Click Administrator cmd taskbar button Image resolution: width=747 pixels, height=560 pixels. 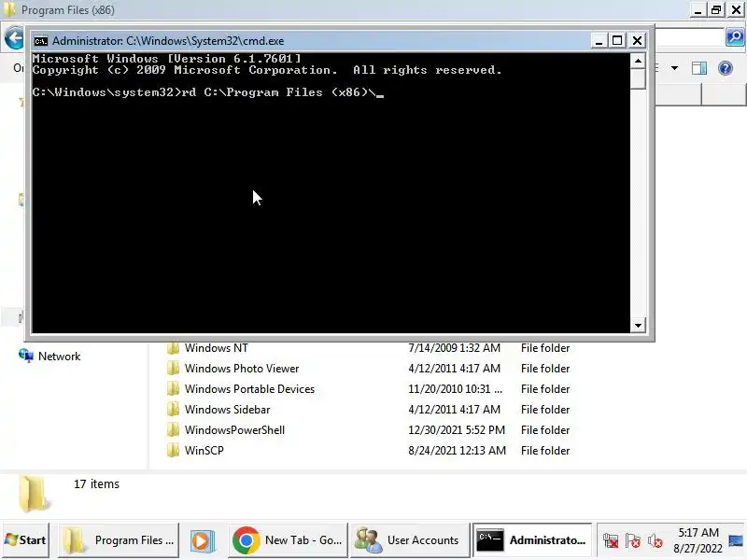click(531, 540)
